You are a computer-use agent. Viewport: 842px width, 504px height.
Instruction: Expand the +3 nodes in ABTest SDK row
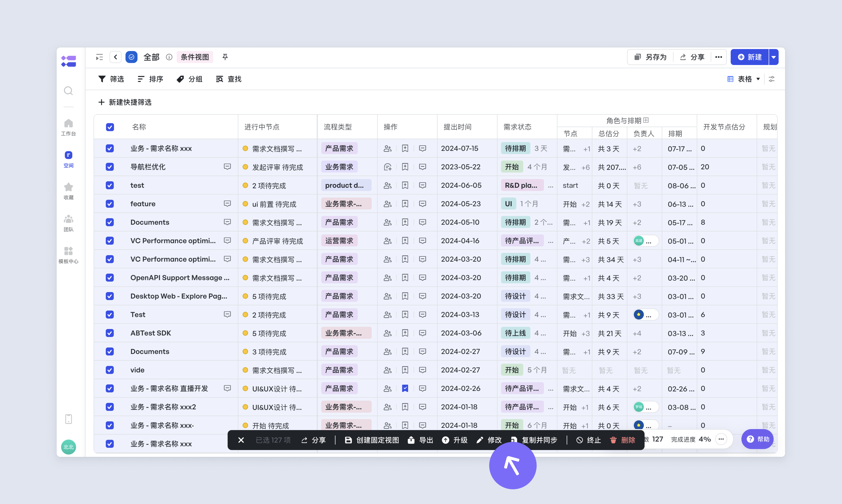[585, 334]
